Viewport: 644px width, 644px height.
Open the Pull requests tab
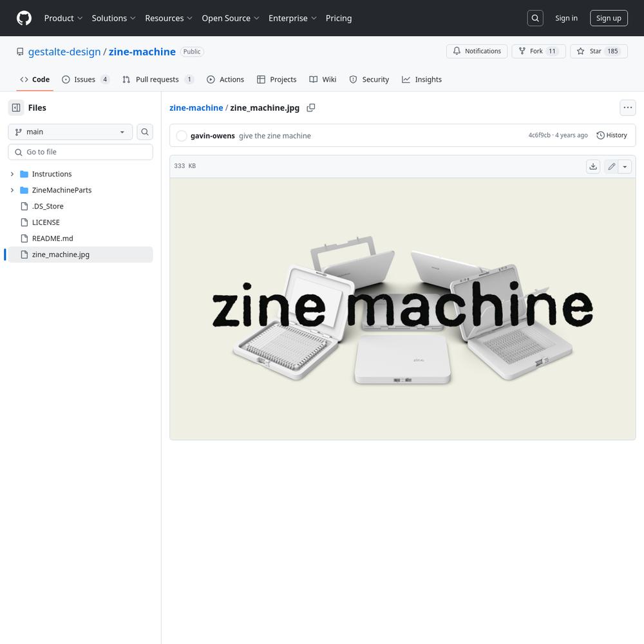[x=158, y=79]
